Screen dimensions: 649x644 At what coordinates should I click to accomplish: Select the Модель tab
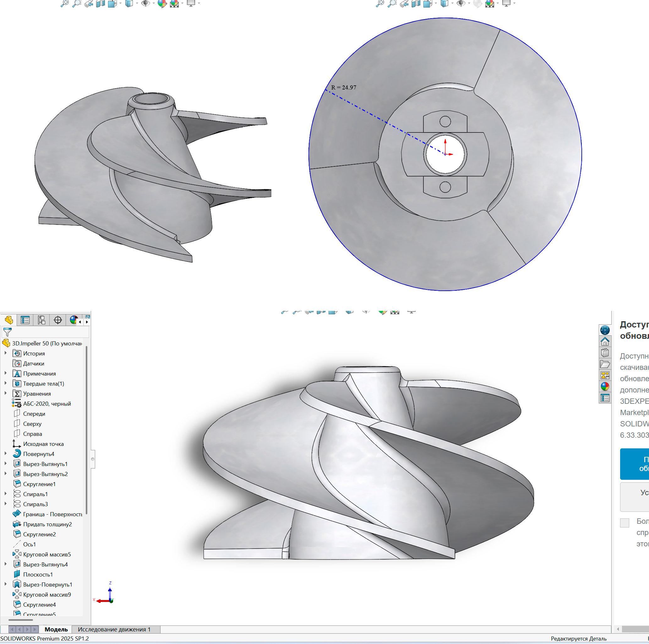[56, 629]
